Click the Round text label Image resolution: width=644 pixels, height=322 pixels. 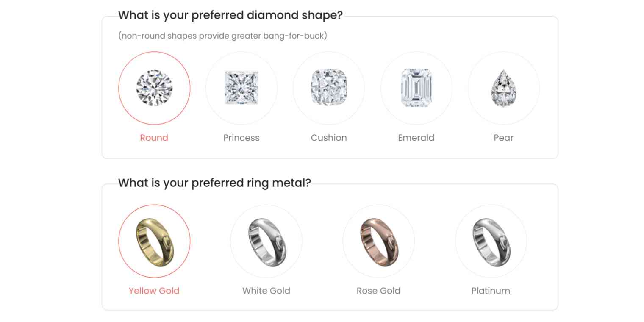pyautogui.click(x=154, y=138)
